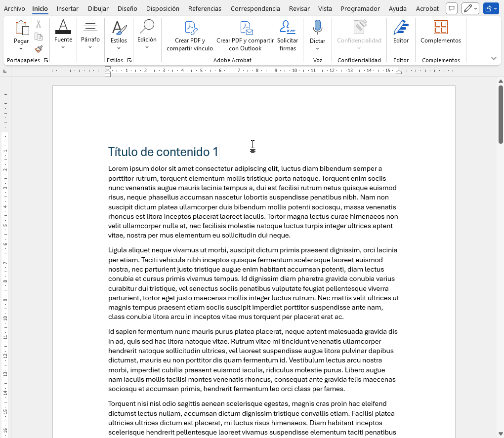Screen dimensions: 504x438
Task: Click the Pegar clipboard icon
Action: pyautogui.click(x=21, y=29)
